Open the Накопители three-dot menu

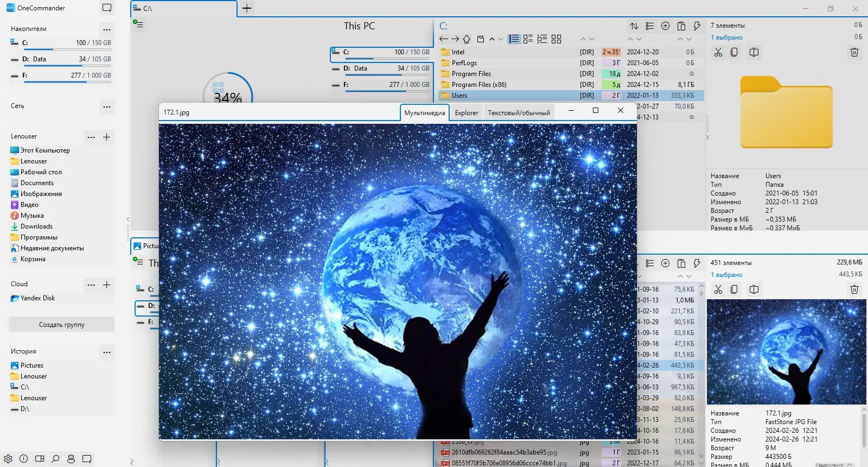(107, 29)
